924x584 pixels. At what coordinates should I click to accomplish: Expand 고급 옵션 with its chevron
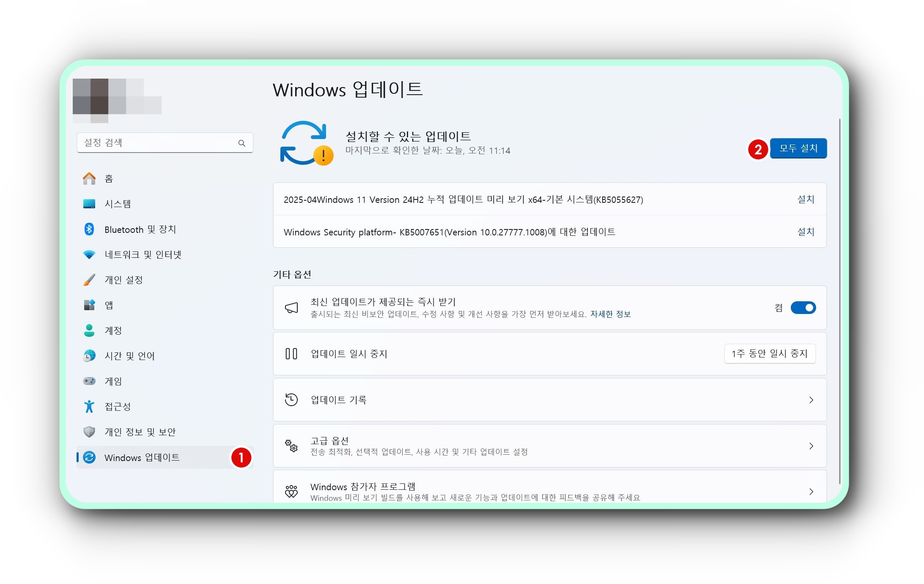coord(811,446)
